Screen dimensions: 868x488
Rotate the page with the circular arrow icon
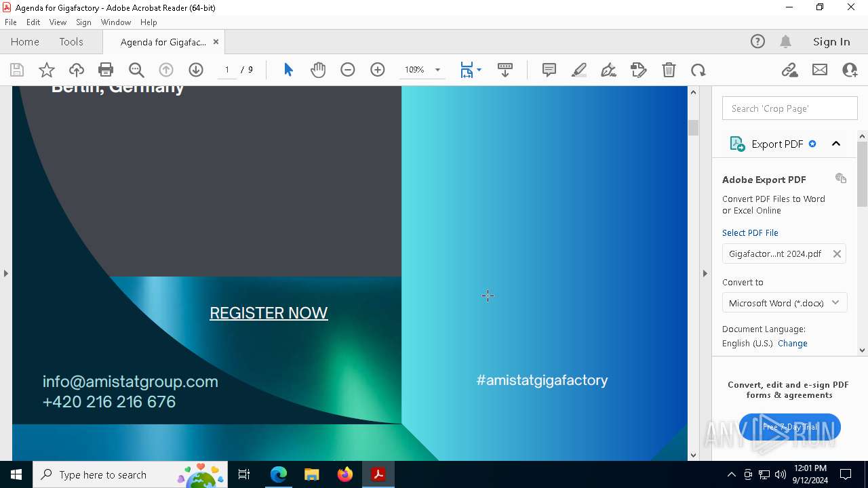point(698,70)
